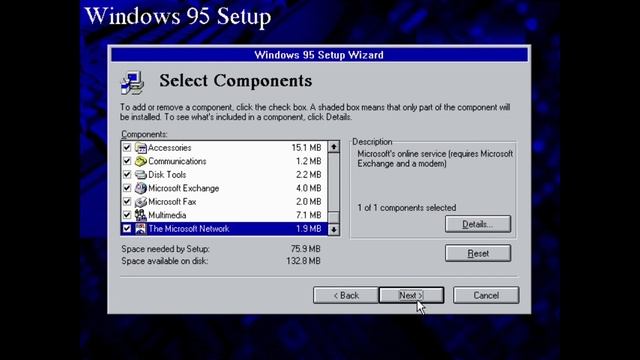Cancel the Windows 95 setup
Image resolution: width=640 pixels, height=360 pixels.
486,295
